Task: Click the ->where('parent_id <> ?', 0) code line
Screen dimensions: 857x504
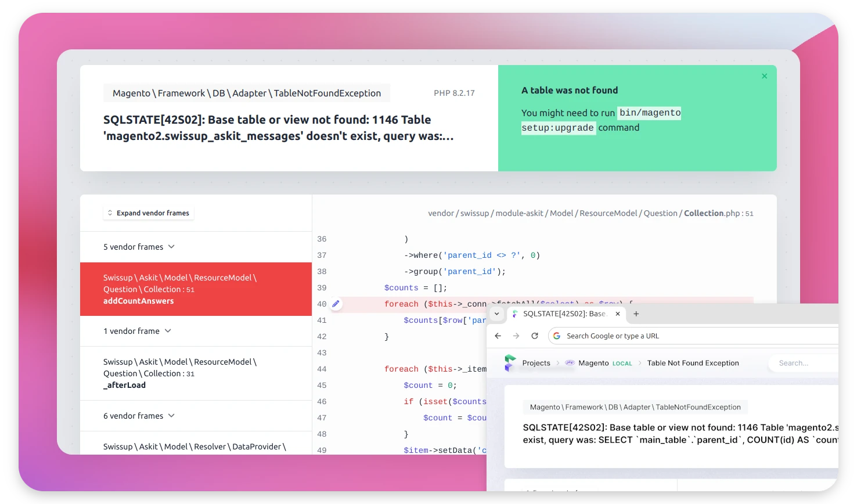Action: tap(472, 255)
